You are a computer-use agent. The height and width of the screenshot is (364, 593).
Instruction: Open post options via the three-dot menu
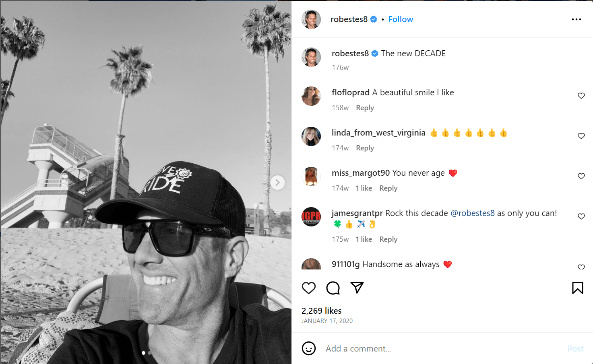[576, 19]
